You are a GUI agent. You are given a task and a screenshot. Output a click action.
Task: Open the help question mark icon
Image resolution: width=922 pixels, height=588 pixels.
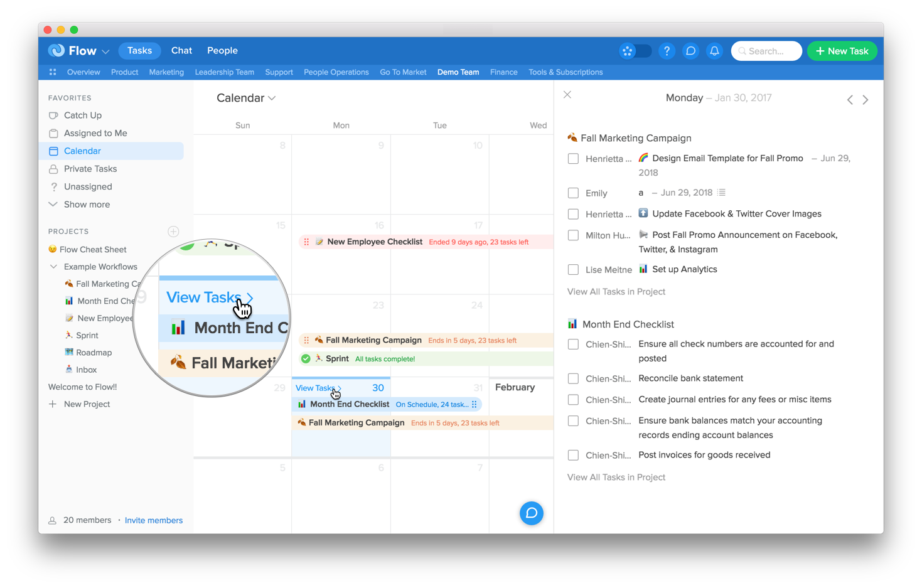coord(667,51)
